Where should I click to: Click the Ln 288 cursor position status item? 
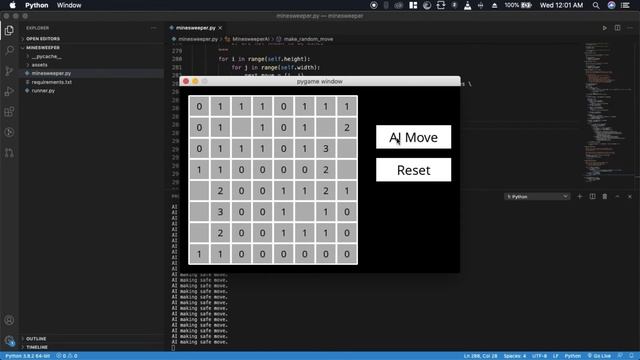click(480, 356)
